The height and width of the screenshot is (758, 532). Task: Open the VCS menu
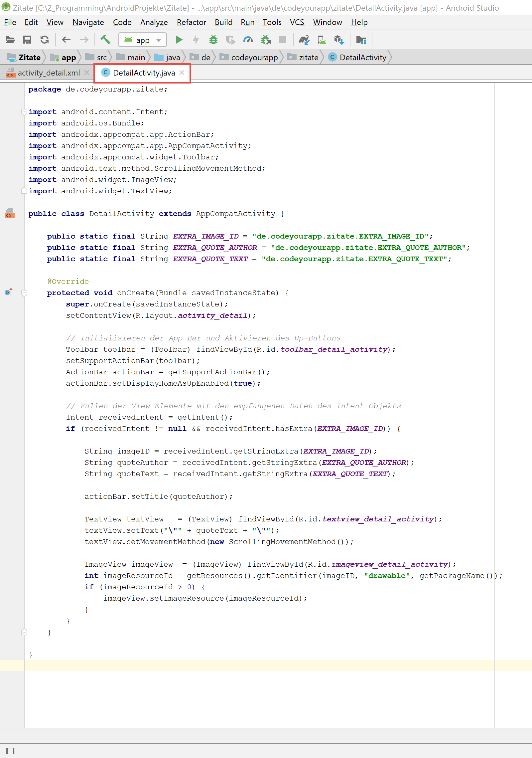[297, 22]
